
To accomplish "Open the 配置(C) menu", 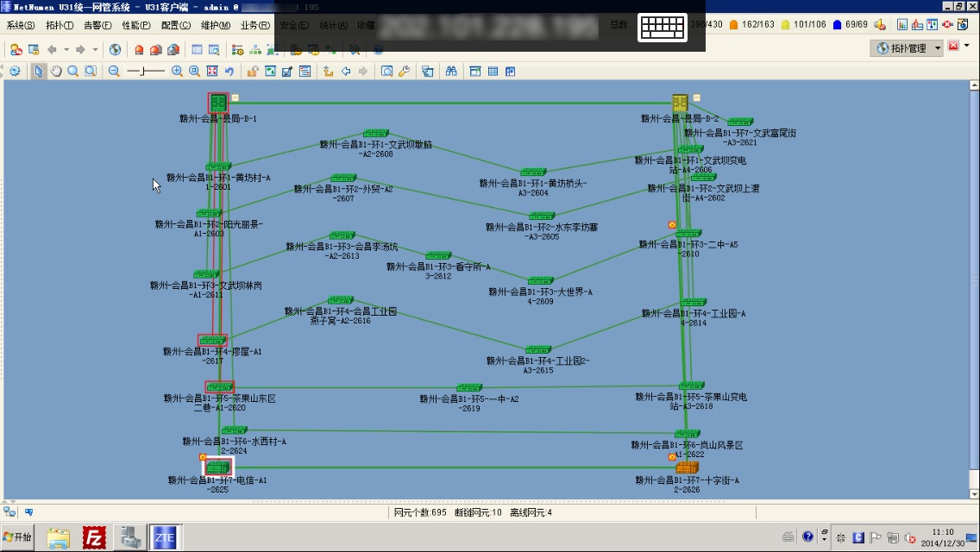I will click(176, 25).
